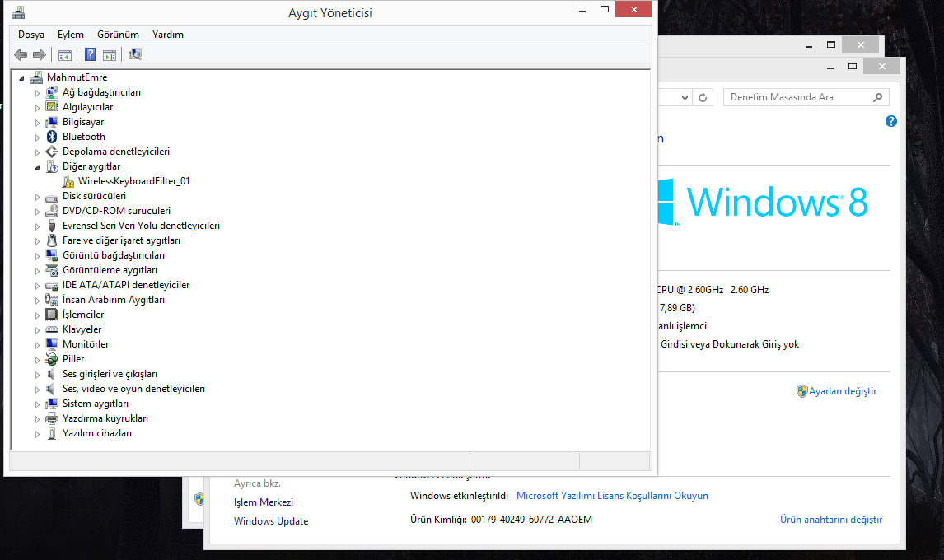Click the MahmutEmre computer root icon
This screenshot has height=560, width=944.
click(36, 77)
